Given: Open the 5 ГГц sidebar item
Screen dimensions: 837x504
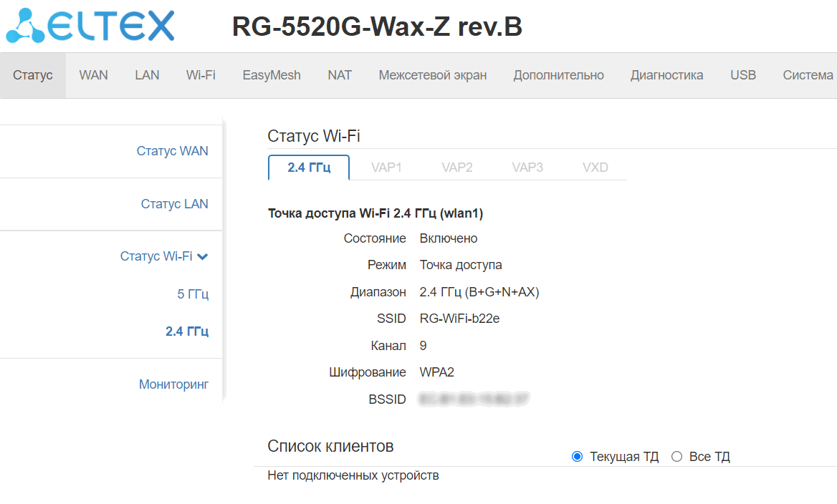Looking at the screenshot, I should point(193,294).
